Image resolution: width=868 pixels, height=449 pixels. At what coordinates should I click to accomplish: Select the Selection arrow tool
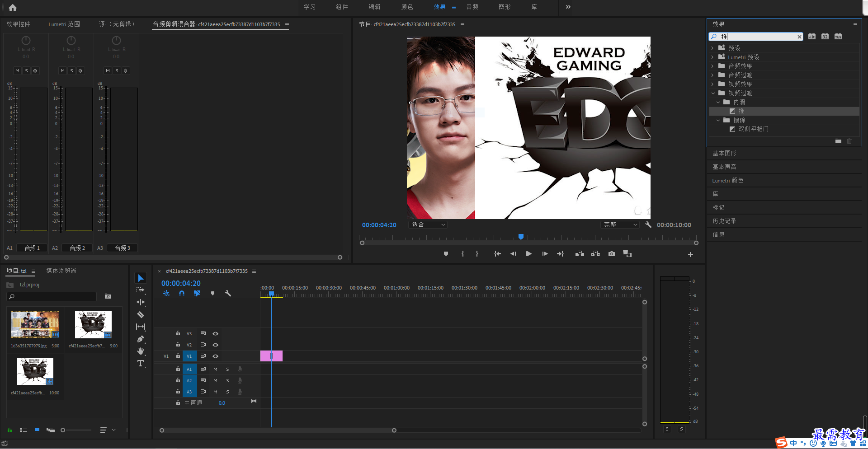(x=141, y=278)
